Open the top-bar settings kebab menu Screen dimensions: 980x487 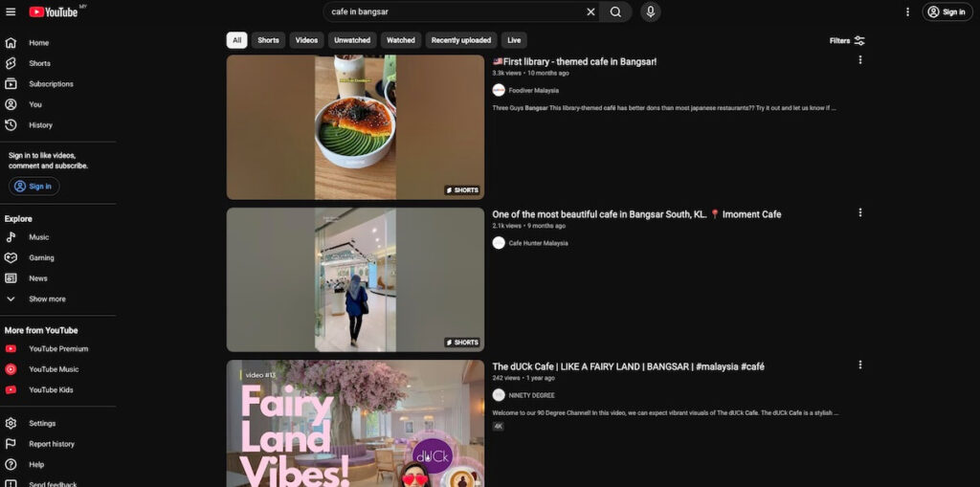[907, 11]
